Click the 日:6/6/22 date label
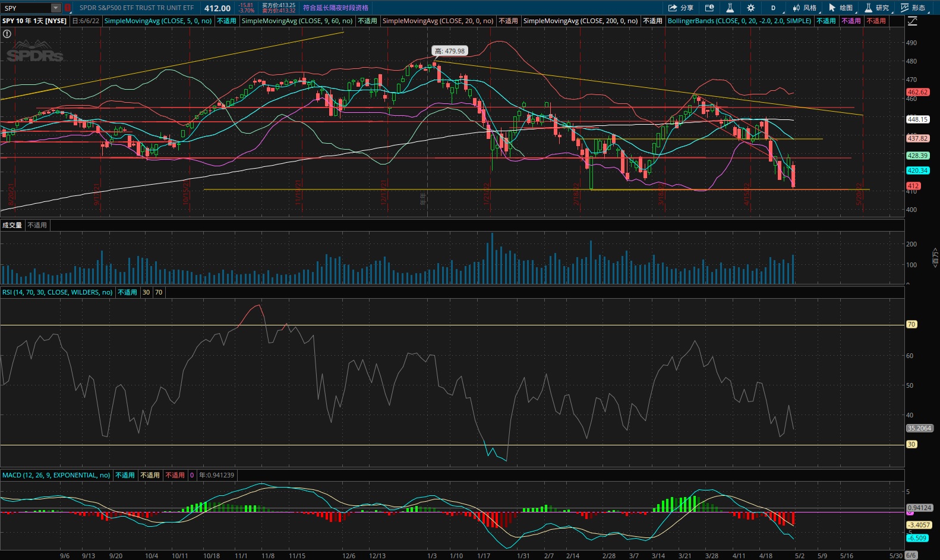This screenshot has height=560, width=940. click(x=86, y=21)
